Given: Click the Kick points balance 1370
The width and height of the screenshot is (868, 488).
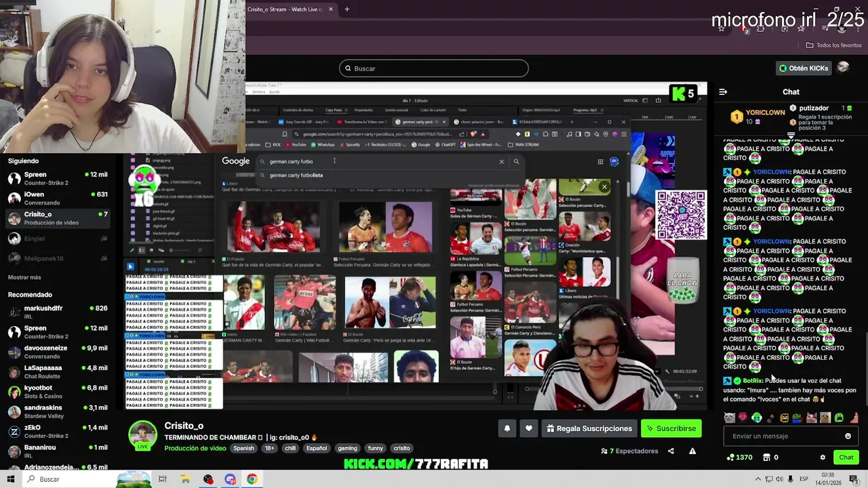Looking at the screenshot, I should (739, 457).
